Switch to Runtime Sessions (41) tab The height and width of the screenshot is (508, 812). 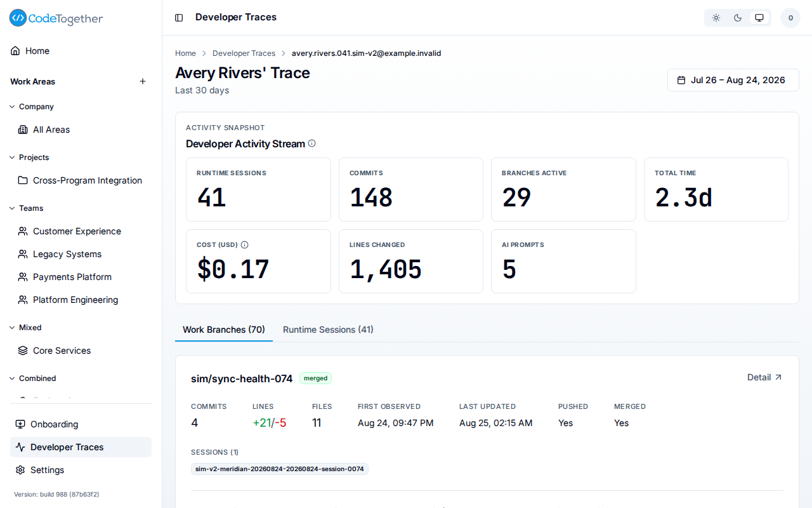(x=328, y=330)
